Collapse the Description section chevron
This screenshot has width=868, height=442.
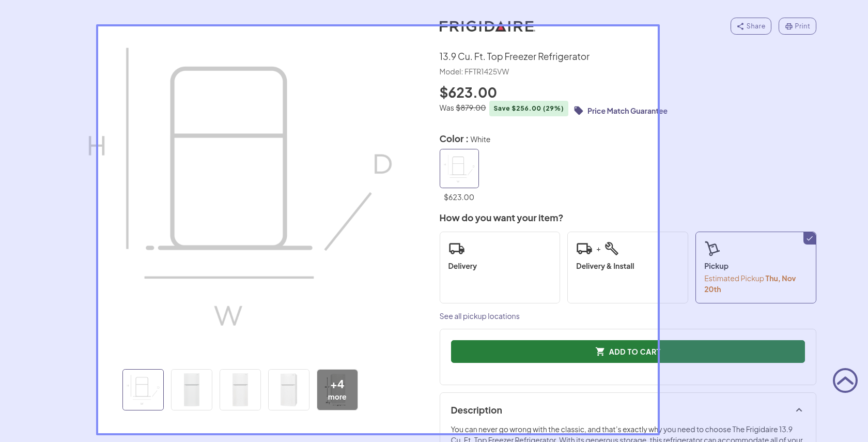[799, 410]
